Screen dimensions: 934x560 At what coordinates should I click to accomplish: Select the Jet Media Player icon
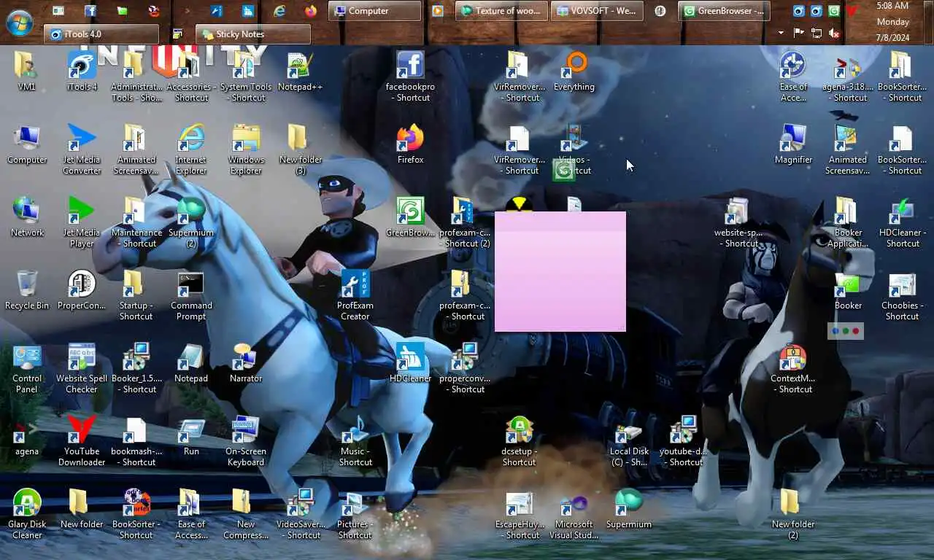(82, 222)
